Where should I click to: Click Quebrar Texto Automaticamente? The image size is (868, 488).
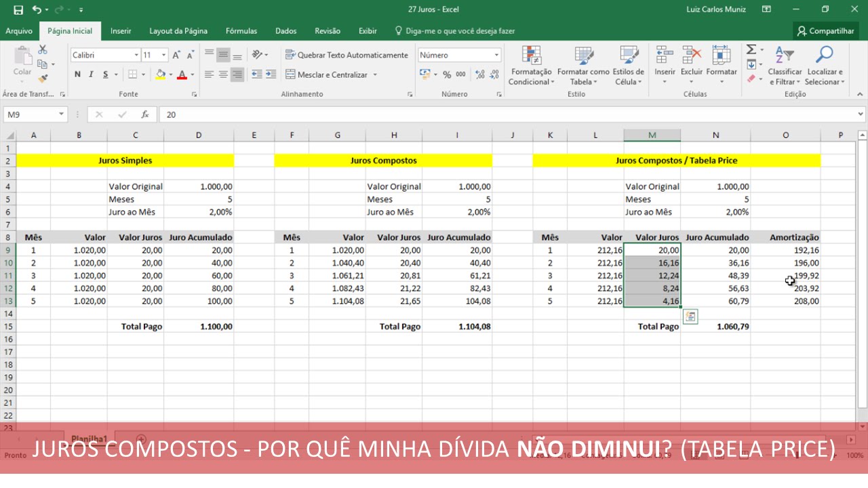pyautogui.click(x=347, y=55)
